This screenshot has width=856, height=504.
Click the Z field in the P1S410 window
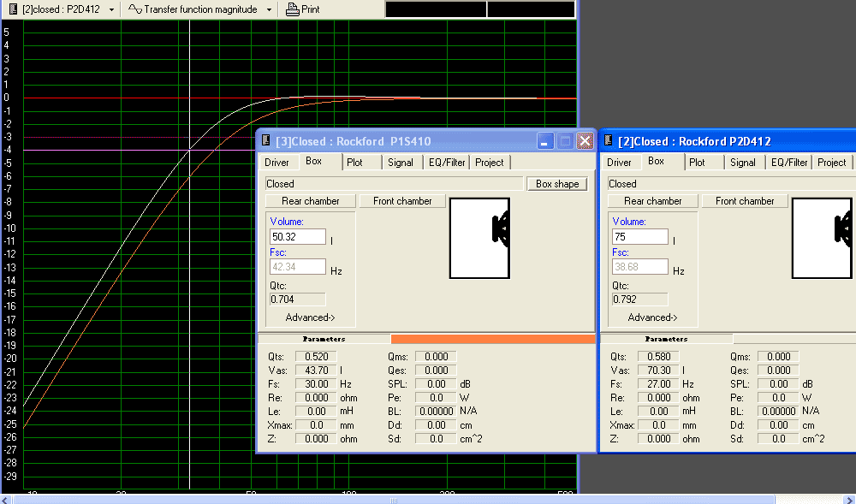tap(316, 439)
